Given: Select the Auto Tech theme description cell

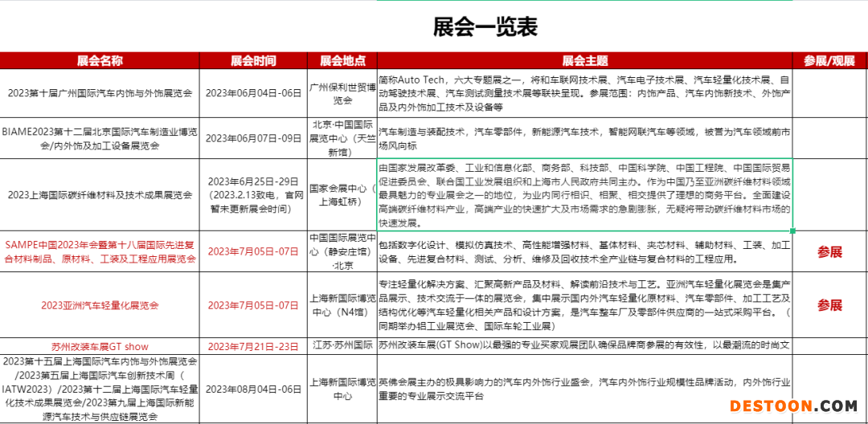Looking at the screenshot, I should coord(584,93).
